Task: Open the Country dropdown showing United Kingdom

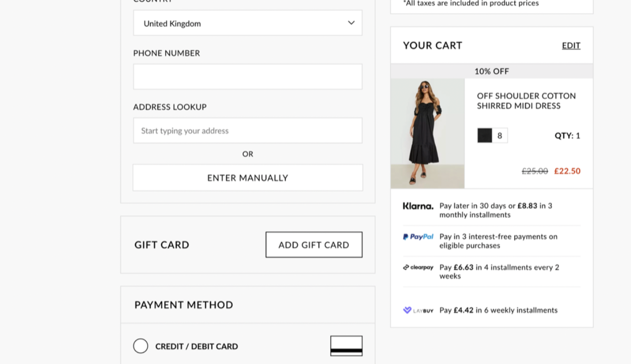Action: tap(247, 23)
